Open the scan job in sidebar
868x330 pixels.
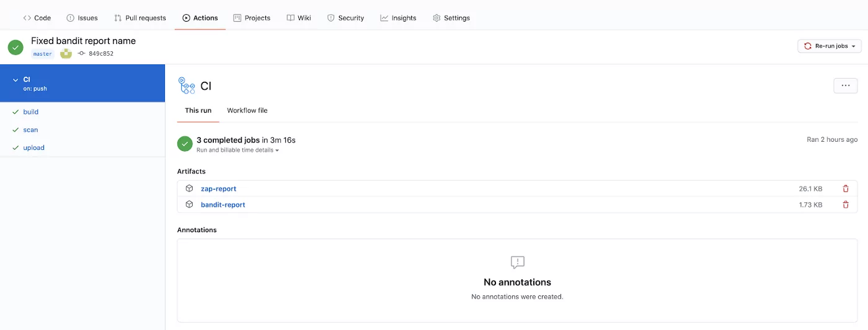(30, 130)
